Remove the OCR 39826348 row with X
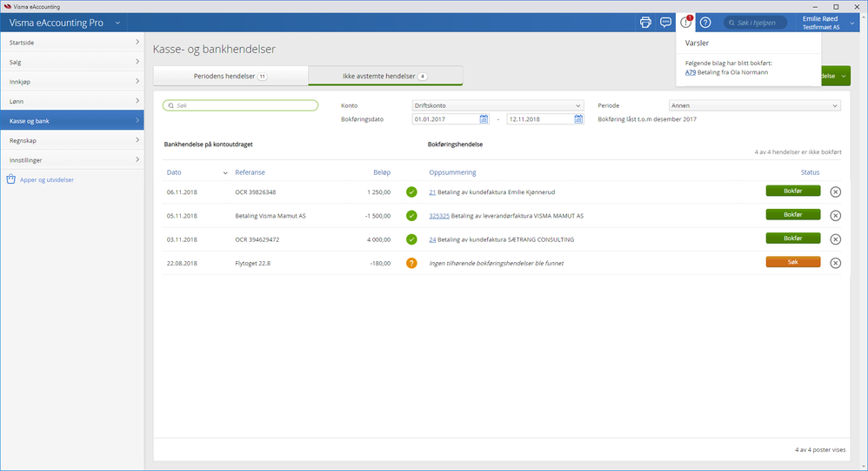 [x=835, y=192]
